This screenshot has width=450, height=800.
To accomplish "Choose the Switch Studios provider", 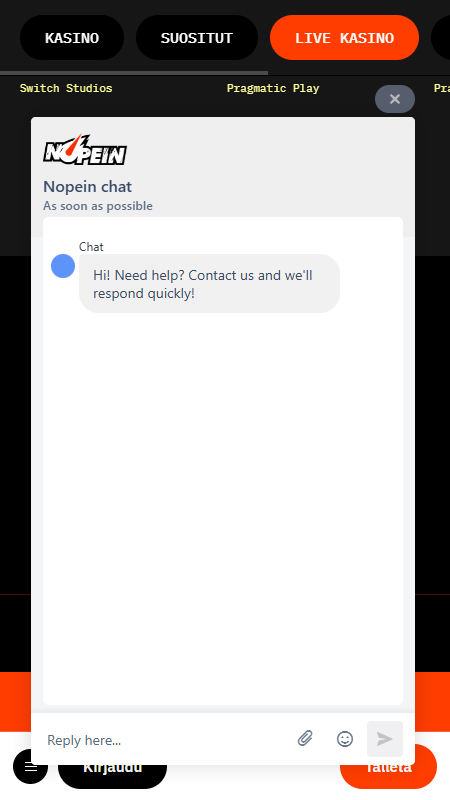I will [x=66, y=88].
